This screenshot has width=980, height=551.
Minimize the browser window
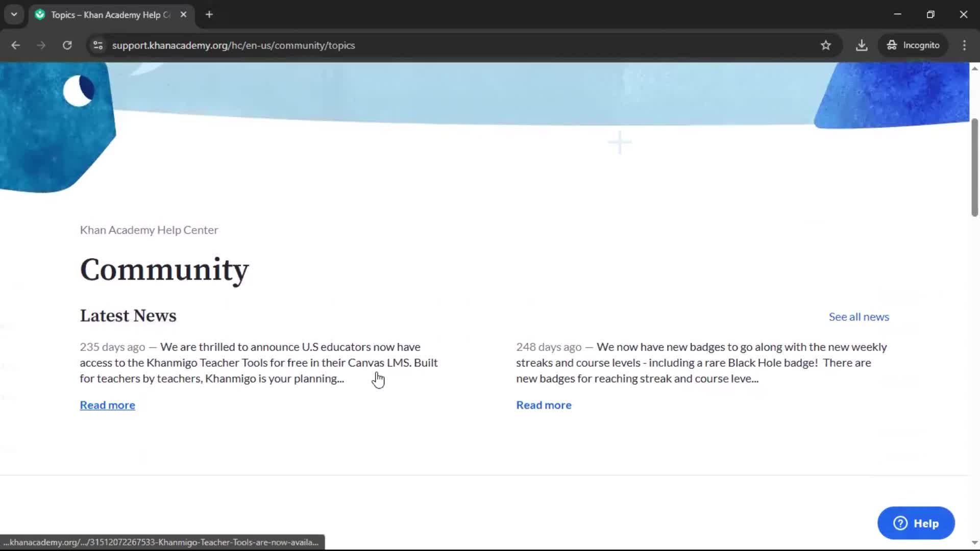tap(898, 14)
